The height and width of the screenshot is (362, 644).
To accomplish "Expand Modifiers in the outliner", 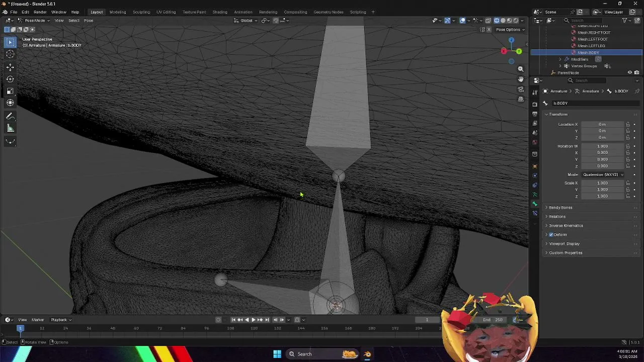I will (x=560, y=59).
